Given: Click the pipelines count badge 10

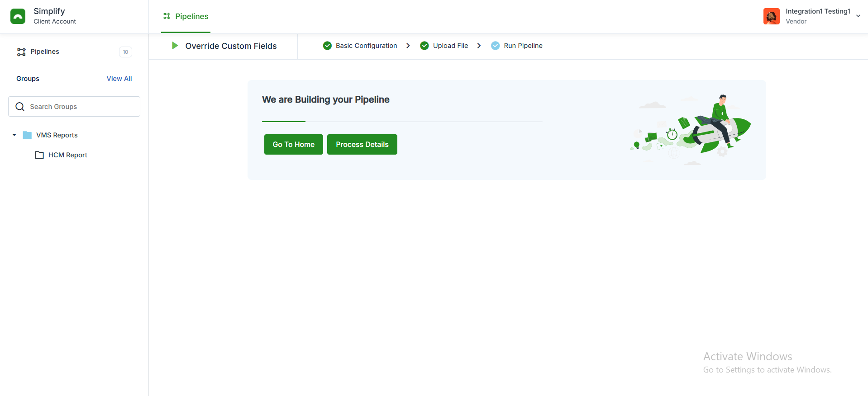Looking at the screenshot, I should click(125, 52).
